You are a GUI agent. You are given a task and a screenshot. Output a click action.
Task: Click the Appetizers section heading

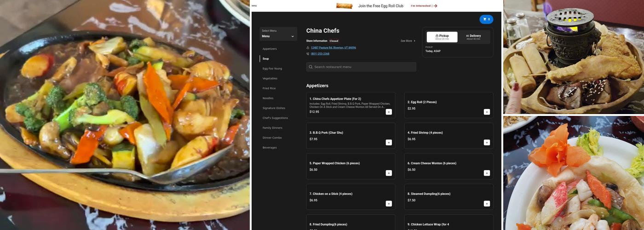317,86
